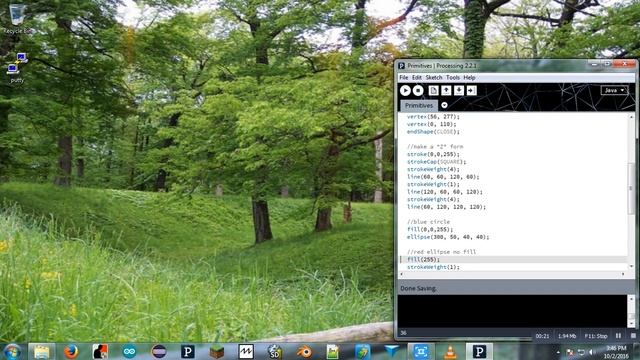Open the Sketch menu
Viewport: 640px width, 360px height.
(x=434, y=78)
